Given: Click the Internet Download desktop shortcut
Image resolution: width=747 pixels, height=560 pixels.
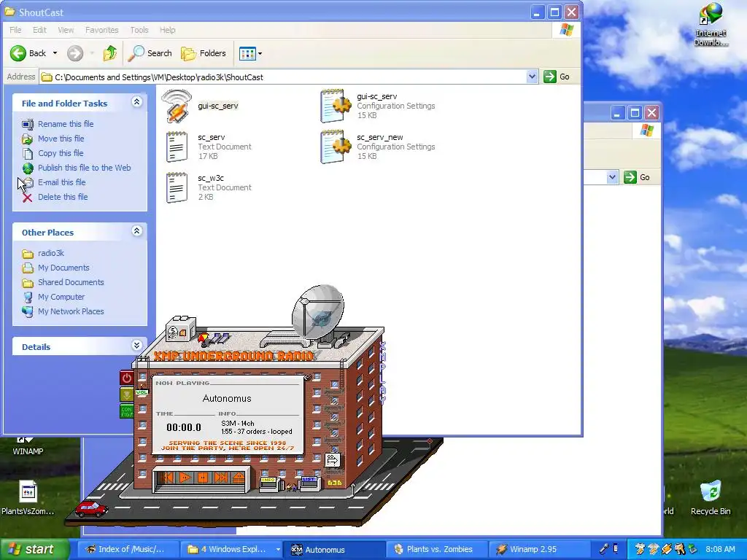Looking at the screenshot, I should (711, 25).
